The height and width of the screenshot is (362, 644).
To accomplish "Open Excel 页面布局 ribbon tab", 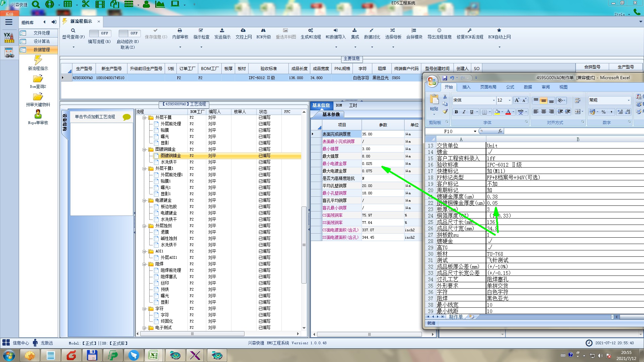I will pyautogui.click(x=488, y=87).
